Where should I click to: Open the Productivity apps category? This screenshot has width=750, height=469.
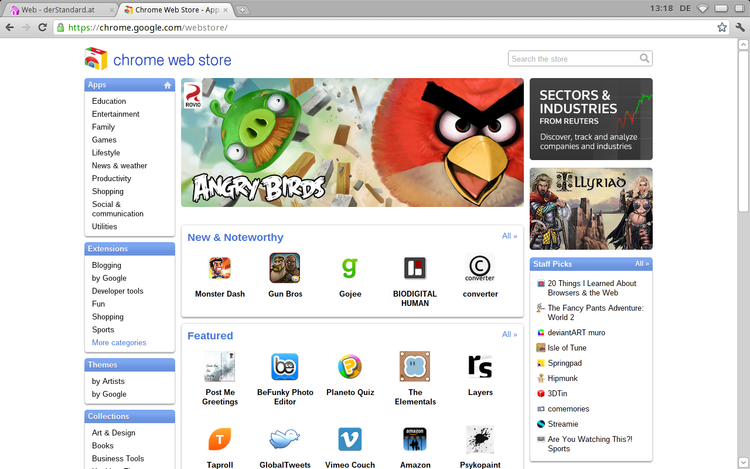point(111,179)
